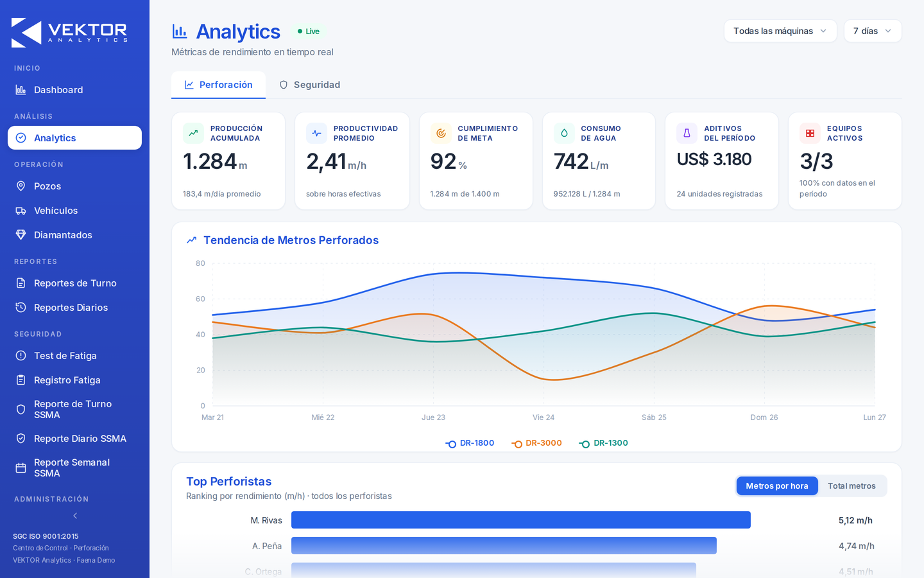Toggle DR-3000 series in chart legend
This screenshot has width=924, height=578.
536,443
